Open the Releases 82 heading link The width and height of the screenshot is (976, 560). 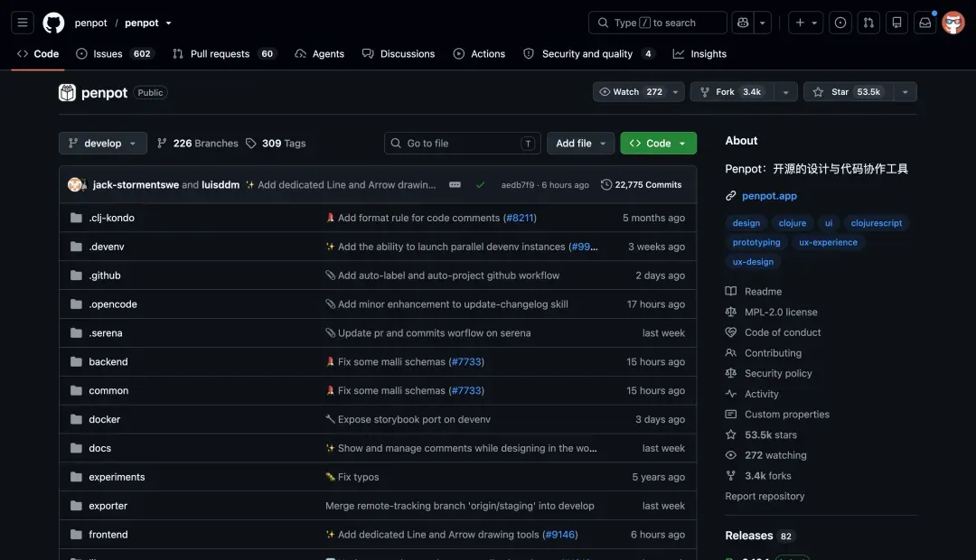click(759, 536)
